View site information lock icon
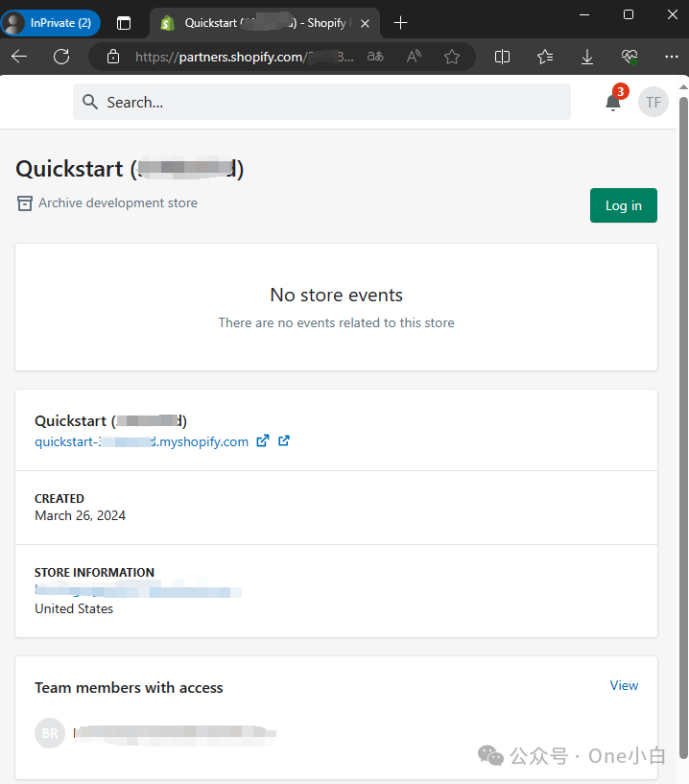Image resolution: width=689 pixels, height=784 pixels. [113, 57]
